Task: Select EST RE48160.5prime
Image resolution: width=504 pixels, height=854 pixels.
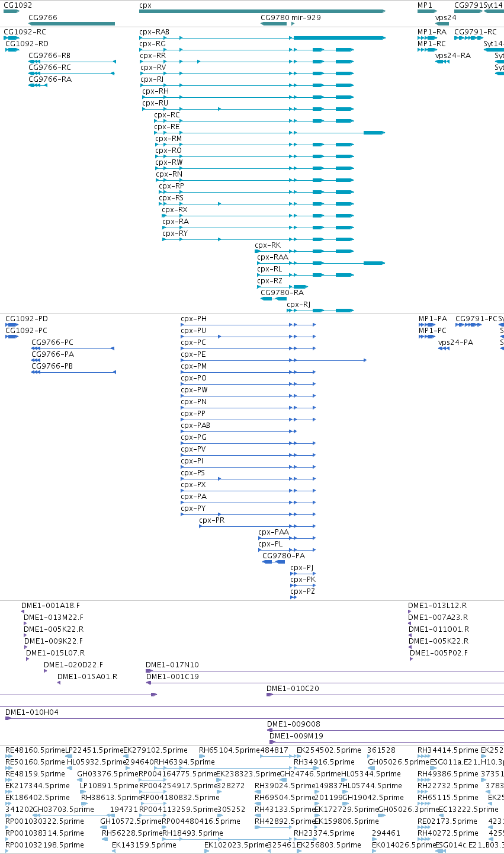Action: coord(35,750)
